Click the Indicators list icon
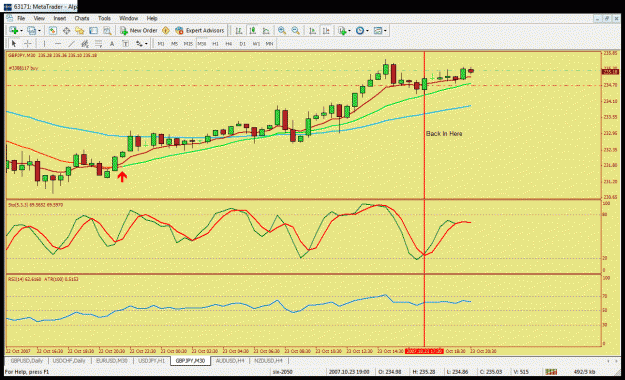 point(342,31)
